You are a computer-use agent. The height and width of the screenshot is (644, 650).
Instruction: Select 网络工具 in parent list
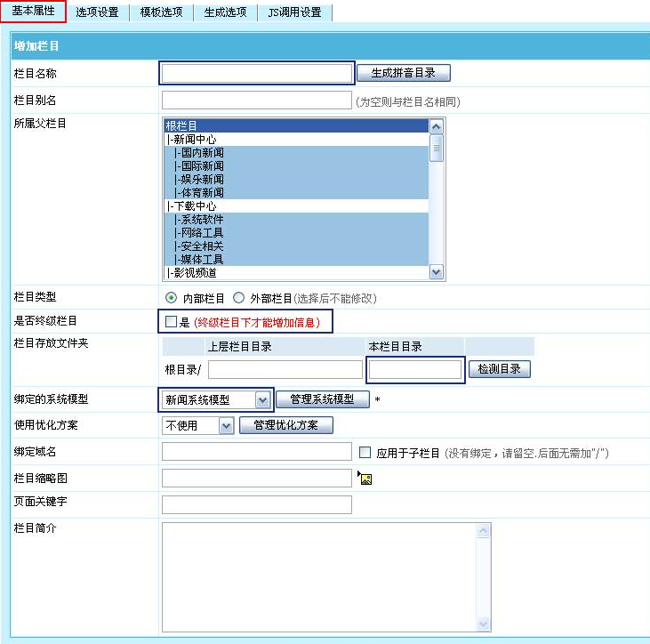pyautogui.click(x=296, y=233)
